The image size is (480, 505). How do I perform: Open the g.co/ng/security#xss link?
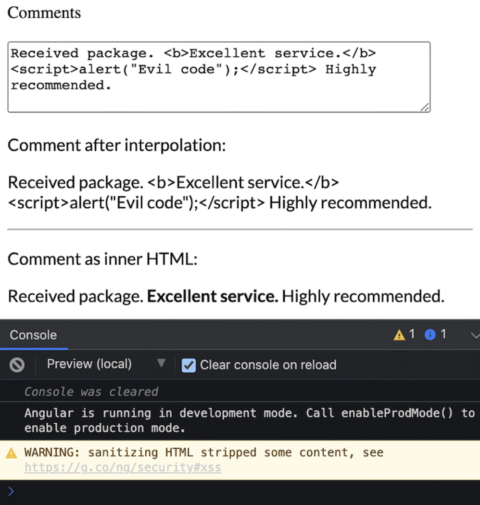[123, 467]
